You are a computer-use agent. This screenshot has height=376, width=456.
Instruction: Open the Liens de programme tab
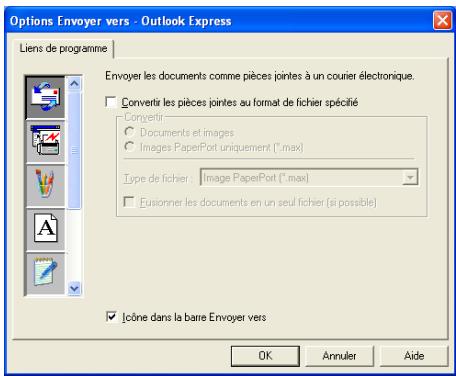point(63,49)
